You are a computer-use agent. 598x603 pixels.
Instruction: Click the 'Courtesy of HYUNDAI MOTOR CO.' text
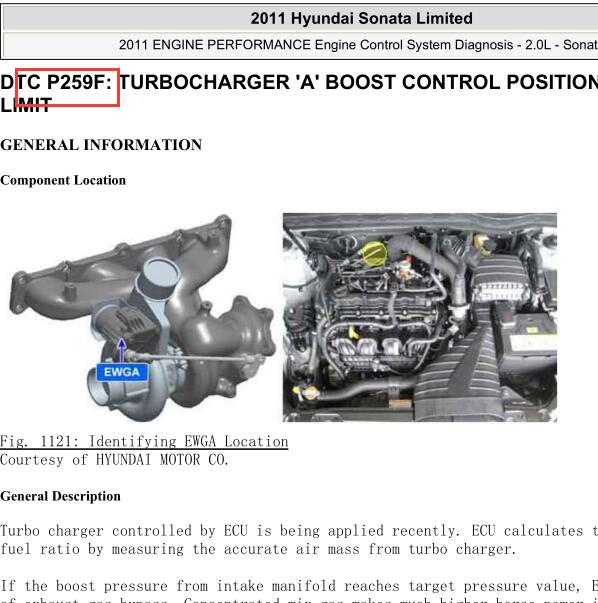[115, 460]
